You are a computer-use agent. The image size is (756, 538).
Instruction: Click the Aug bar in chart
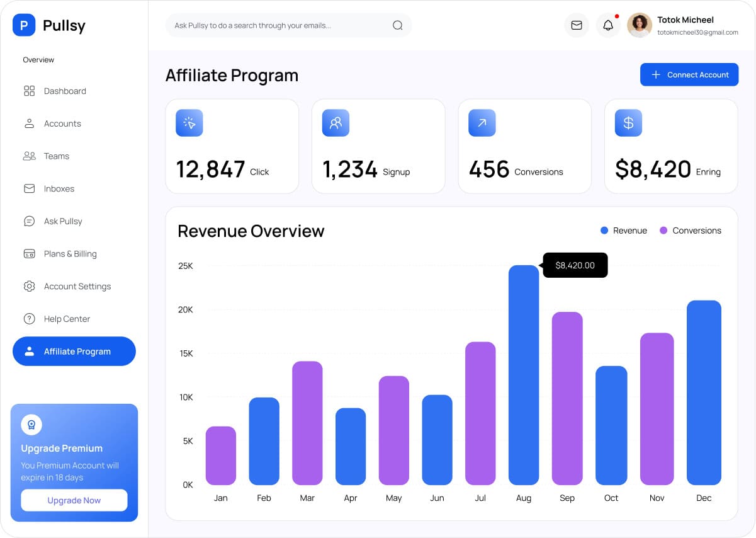524,375
